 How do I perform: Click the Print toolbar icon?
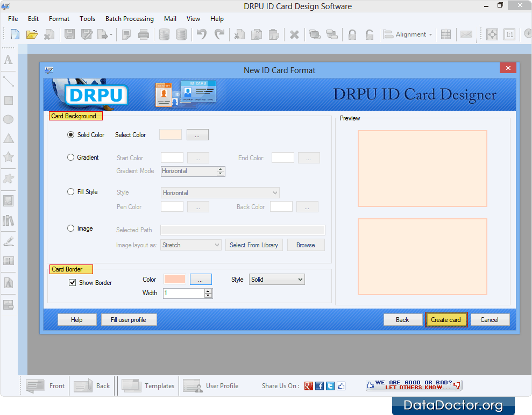(x=144, y=34)
